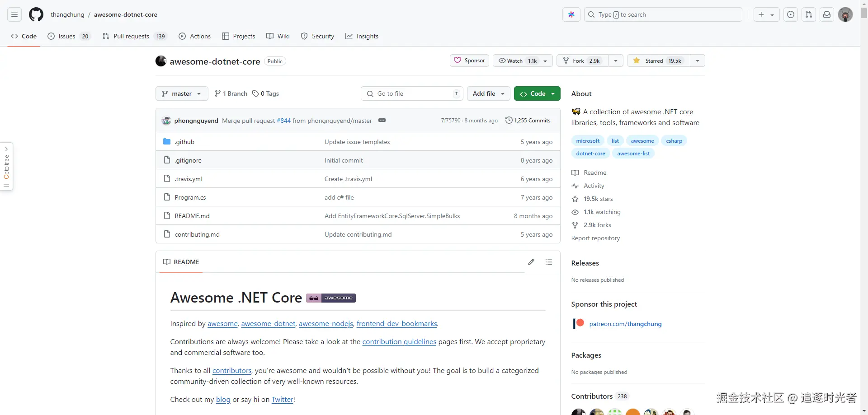
Task: Open the Copilot icon button
Action: pos(571,14)
